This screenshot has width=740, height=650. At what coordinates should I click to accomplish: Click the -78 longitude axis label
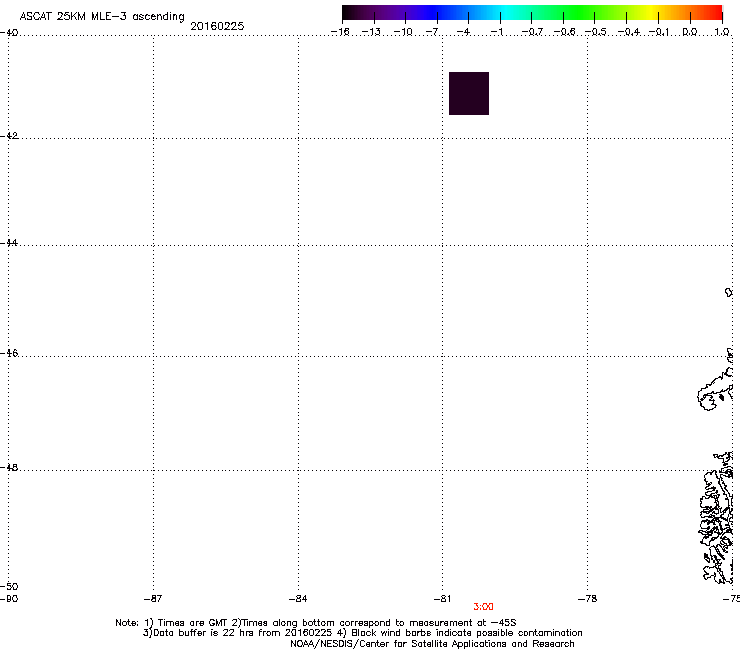[587, 599]
